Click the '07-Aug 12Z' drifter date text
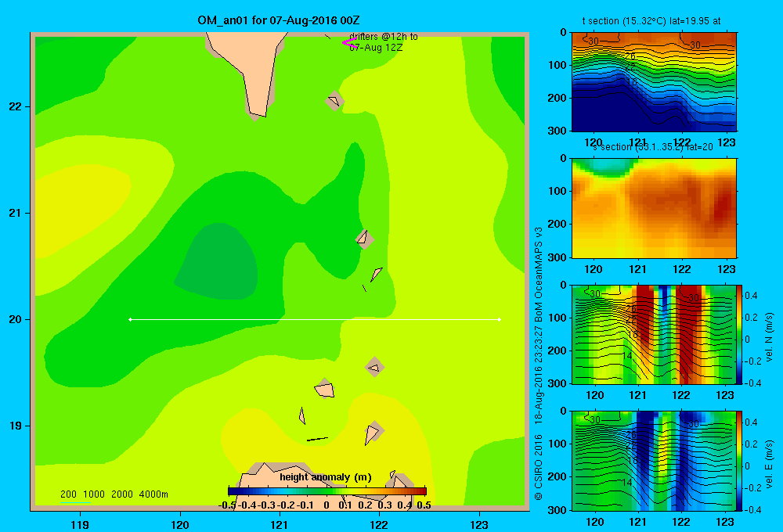783x532 pixels. click(x=376, y=48)
